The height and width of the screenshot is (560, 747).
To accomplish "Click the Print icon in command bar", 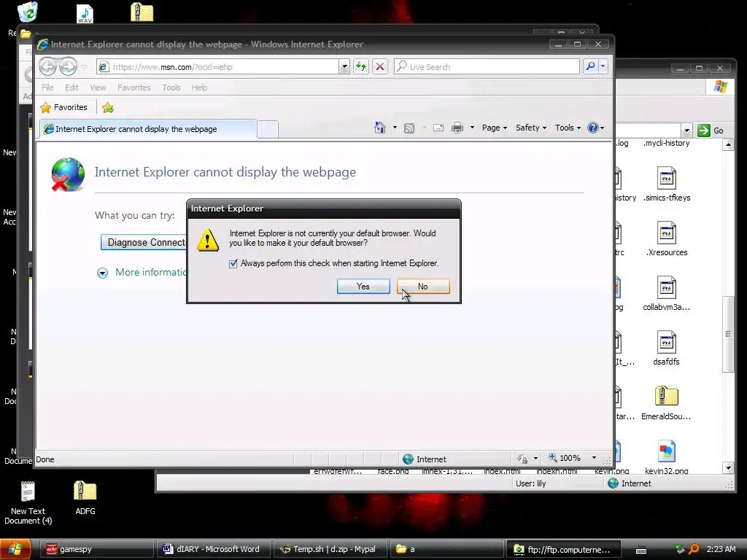I will point(457,128).
